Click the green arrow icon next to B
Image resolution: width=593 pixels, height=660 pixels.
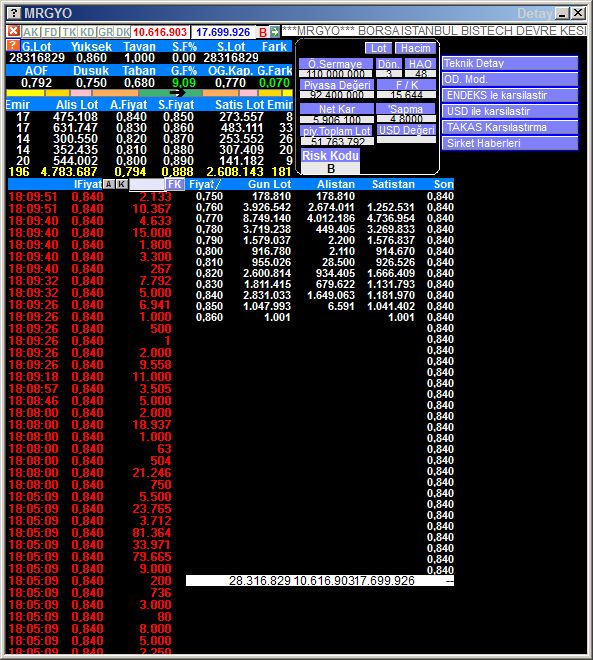275,32
